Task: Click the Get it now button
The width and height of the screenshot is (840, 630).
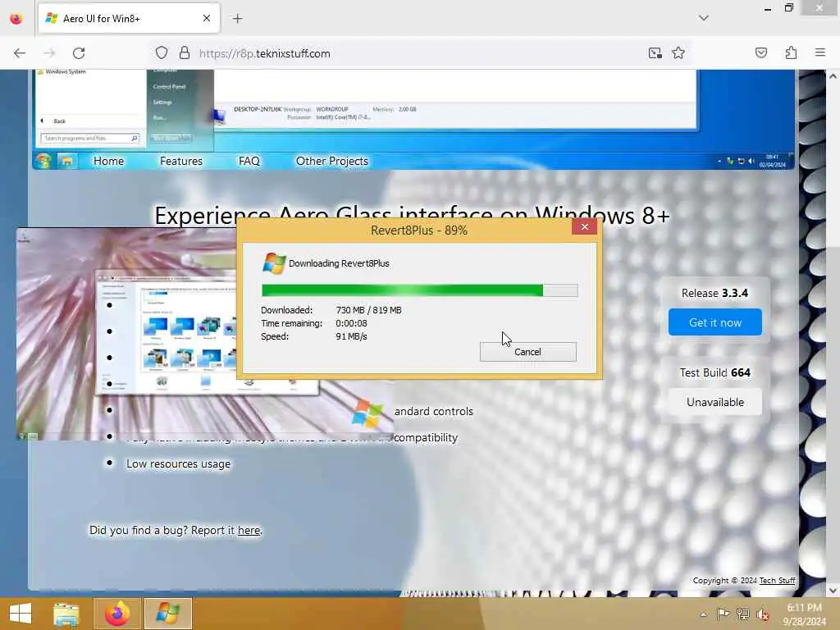Action: tap(714, 322)
